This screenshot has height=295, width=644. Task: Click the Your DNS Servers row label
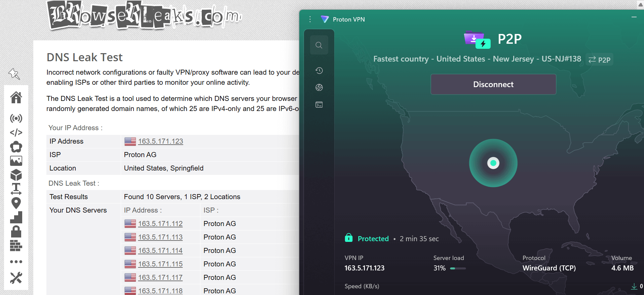(x=78, y=210)
